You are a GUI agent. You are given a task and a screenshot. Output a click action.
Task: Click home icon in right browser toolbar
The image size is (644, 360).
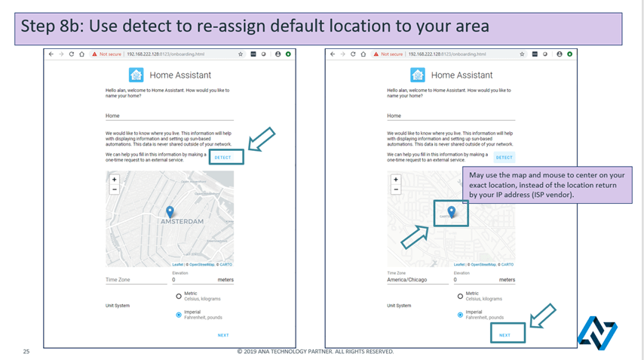(x=363, y=54)
